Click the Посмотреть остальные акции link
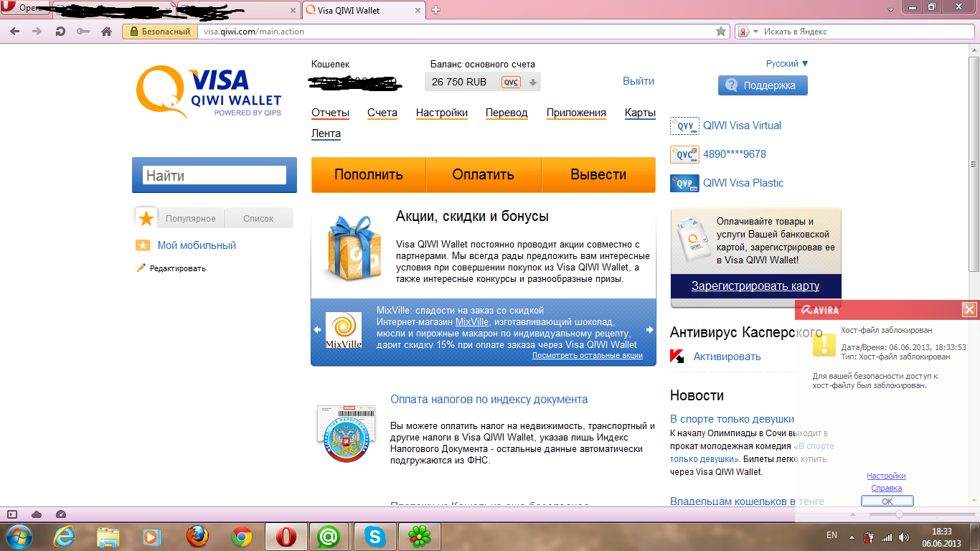 [x=588, y=355]
